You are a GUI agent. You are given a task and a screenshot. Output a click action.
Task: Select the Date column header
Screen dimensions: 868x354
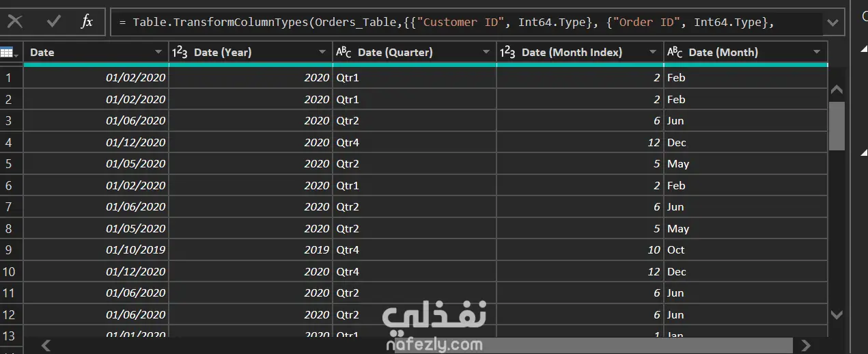[x=96, y=52]
